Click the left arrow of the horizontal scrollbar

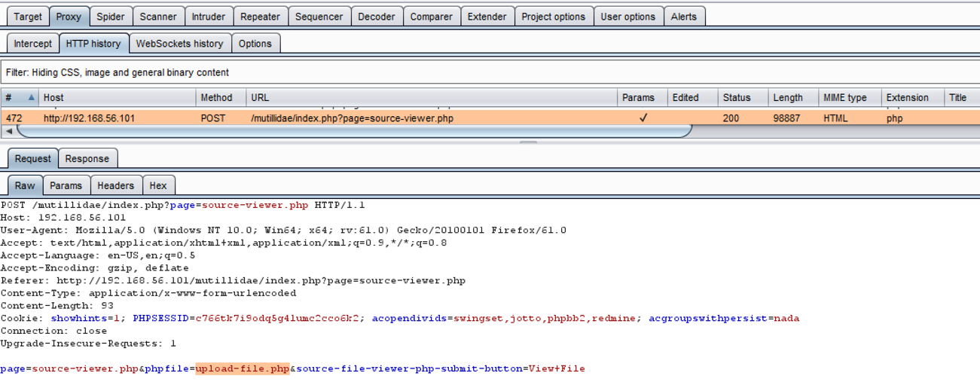coord(8,131)
